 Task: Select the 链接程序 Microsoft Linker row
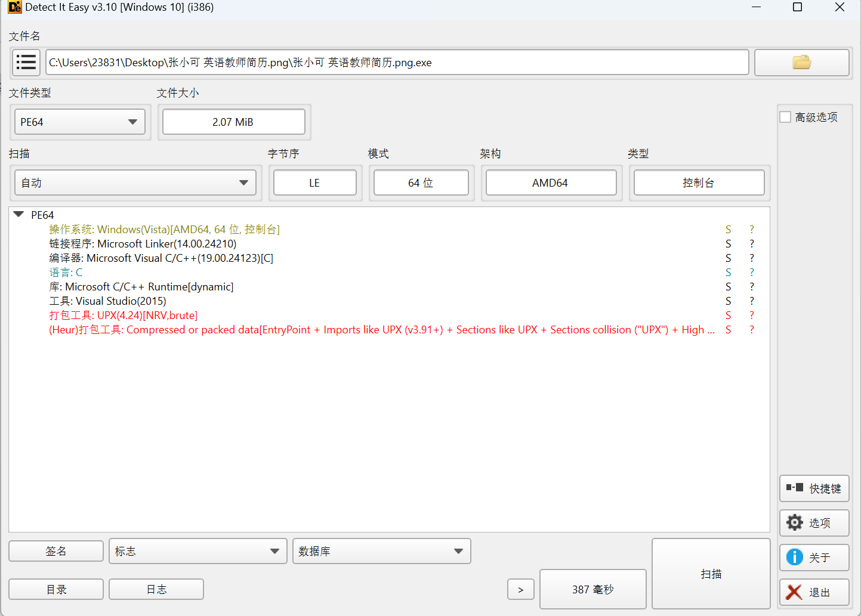[389, 244]
